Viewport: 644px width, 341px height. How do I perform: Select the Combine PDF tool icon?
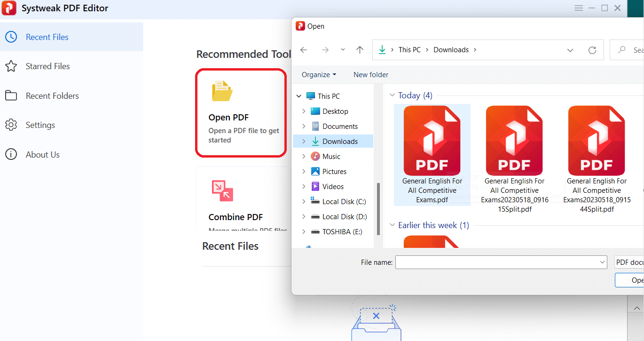pyautogui.click(x=222, y=190)
